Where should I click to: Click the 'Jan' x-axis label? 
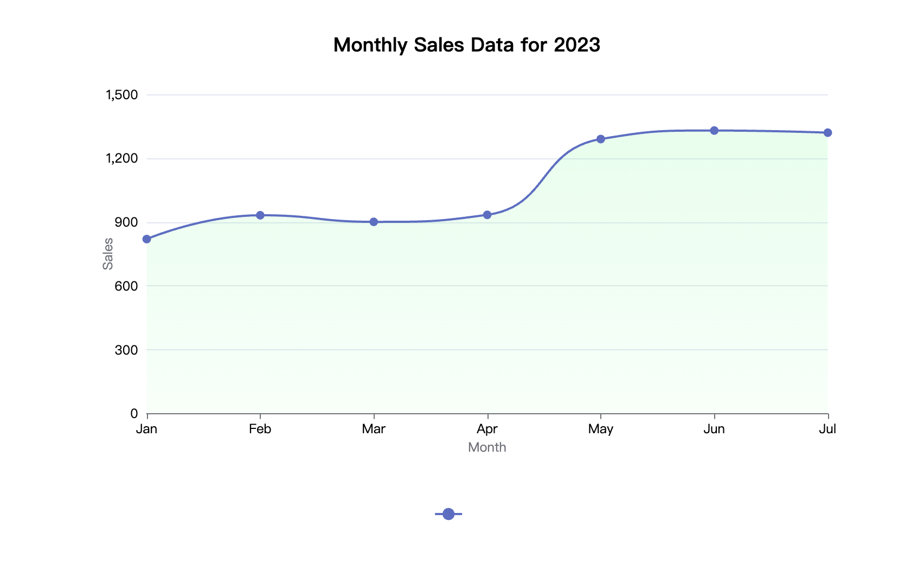tap(147, 429)
